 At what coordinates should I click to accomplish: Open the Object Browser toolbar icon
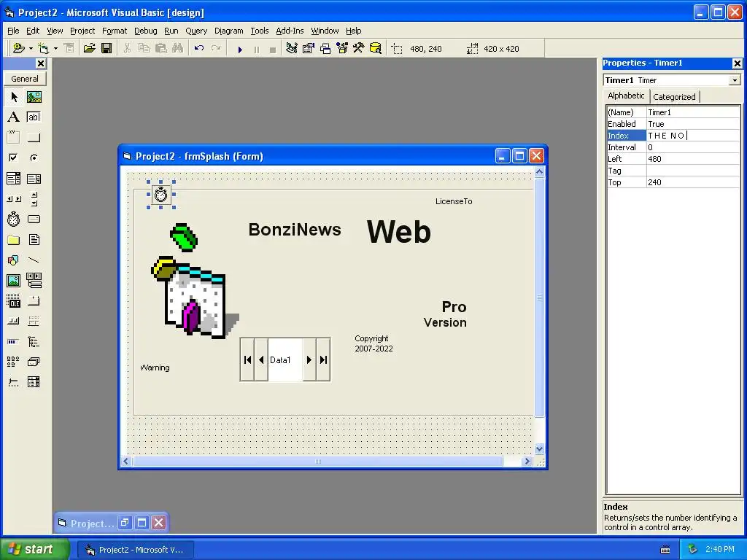(342, 49)
